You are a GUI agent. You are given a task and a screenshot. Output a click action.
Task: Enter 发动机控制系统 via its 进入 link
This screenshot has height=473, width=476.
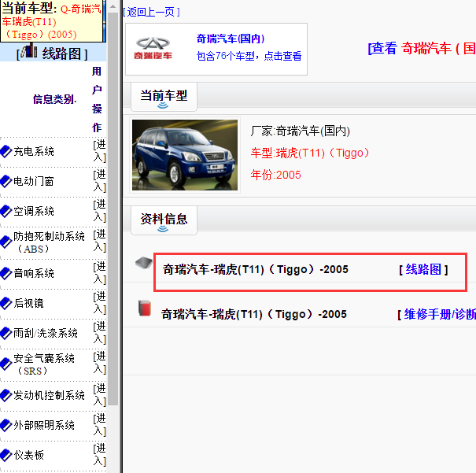100,395
